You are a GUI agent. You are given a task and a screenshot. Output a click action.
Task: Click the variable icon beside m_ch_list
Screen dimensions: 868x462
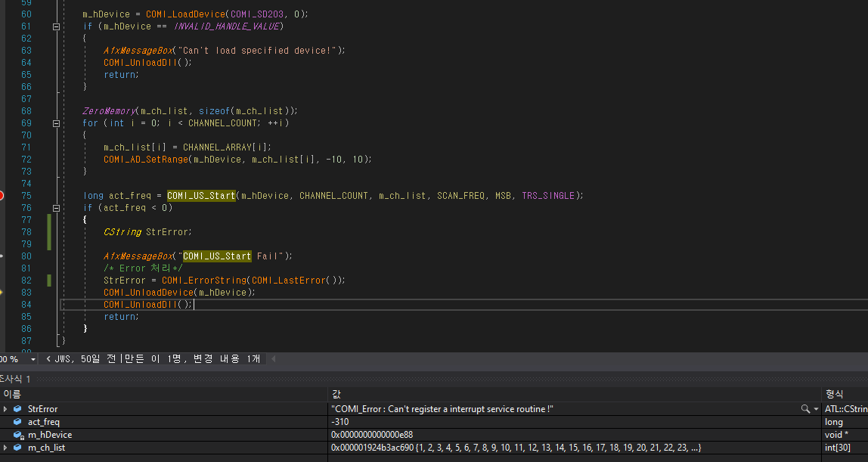pos(17,448)
